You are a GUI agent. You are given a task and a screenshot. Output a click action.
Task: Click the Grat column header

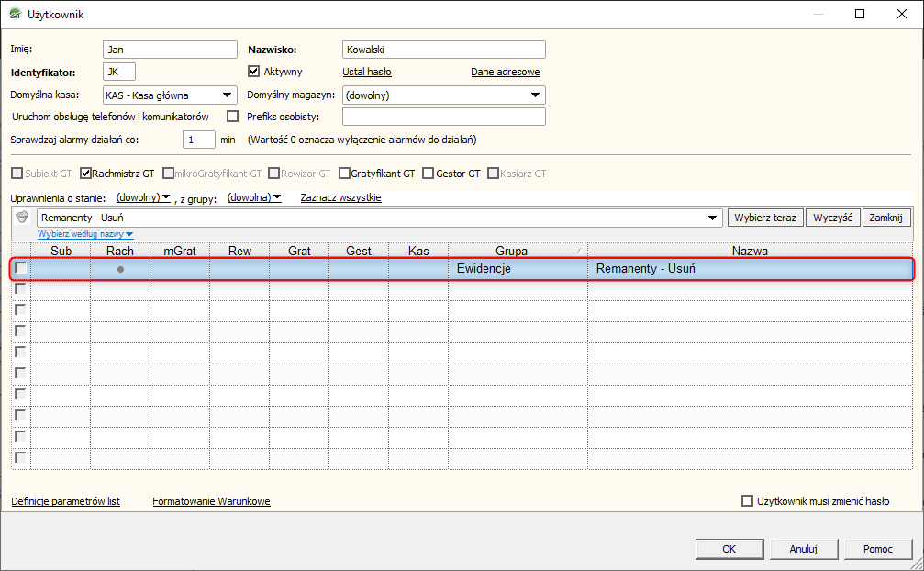[x=299, y=251]
